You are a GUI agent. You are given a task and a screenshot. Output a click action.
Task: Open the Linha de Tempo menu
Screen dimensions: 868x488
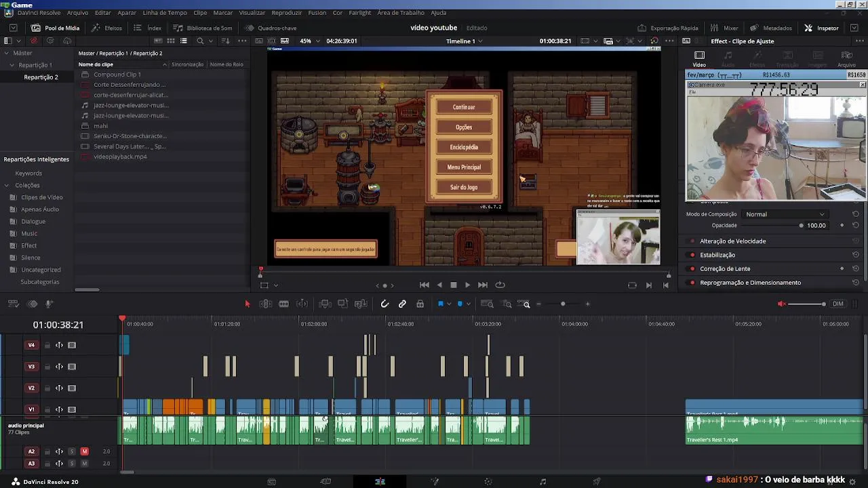click(165, 13)
